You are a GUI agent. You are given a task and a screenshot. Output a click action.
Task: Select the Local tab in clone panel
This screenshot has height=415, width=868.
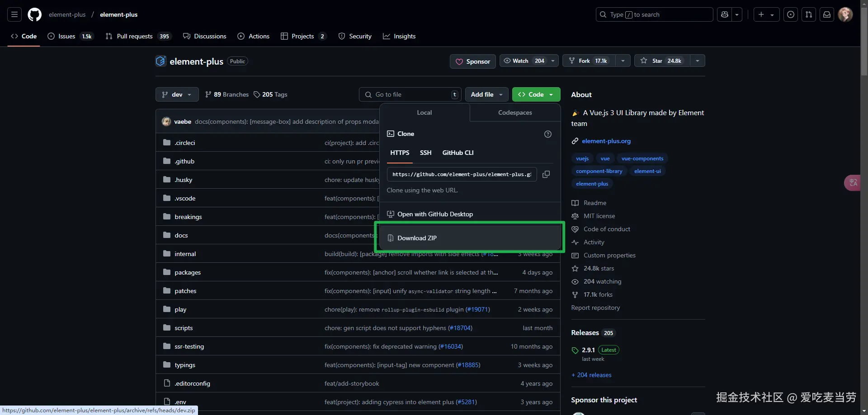tap(424, 112)
